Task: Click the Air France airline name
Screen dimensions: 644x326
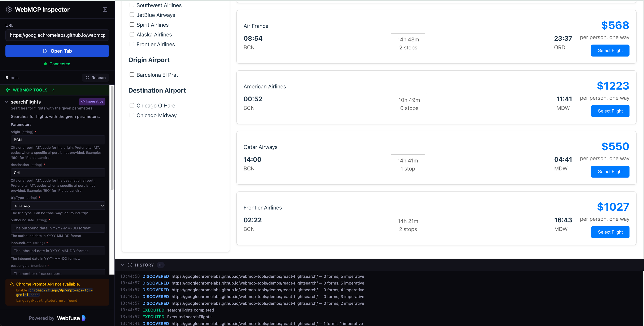Action: [x=256, y=26]
